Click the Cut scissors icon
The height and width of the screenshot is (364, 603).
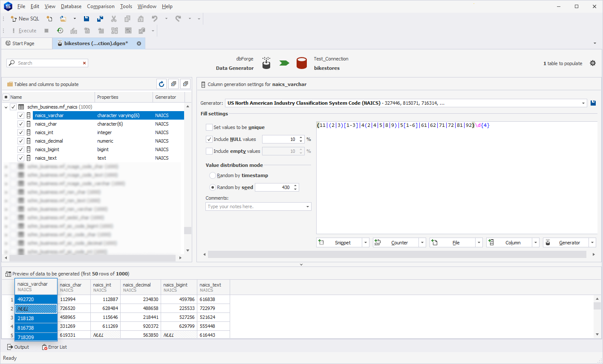[114, 19]
